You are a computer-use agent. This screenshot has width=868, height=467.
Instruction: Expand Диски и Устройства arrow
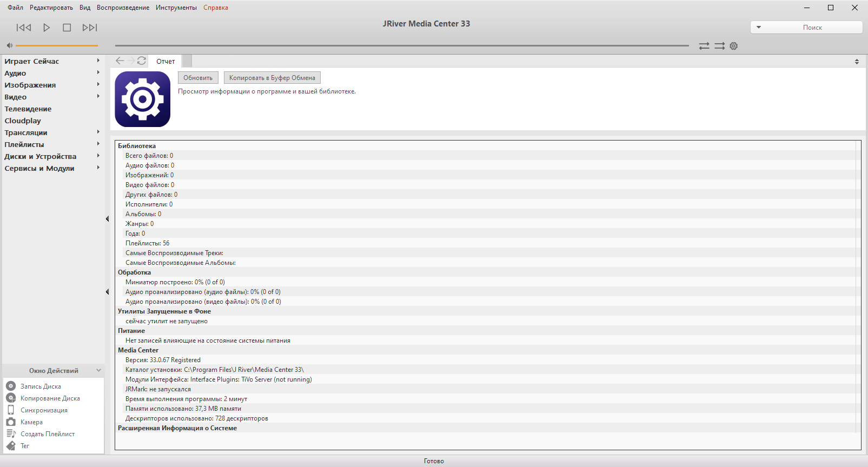(98, 156)
